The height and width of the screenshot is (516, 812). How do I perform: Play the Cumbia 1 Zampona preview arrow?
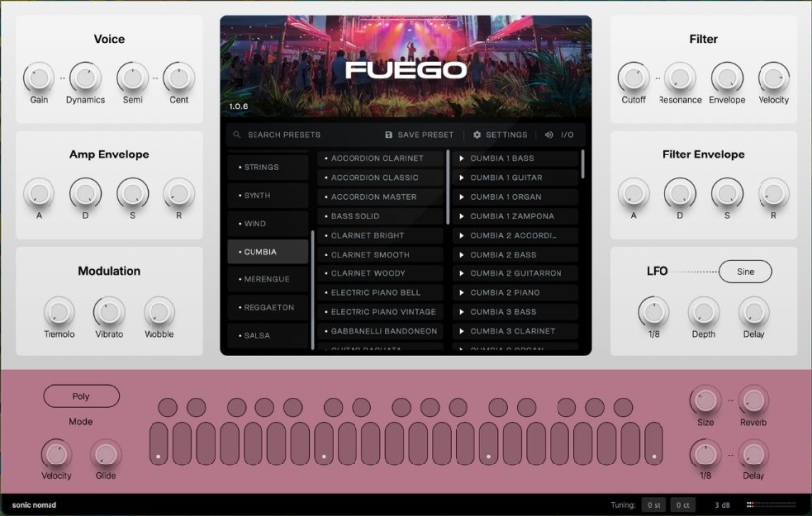(x=461, y=216)
